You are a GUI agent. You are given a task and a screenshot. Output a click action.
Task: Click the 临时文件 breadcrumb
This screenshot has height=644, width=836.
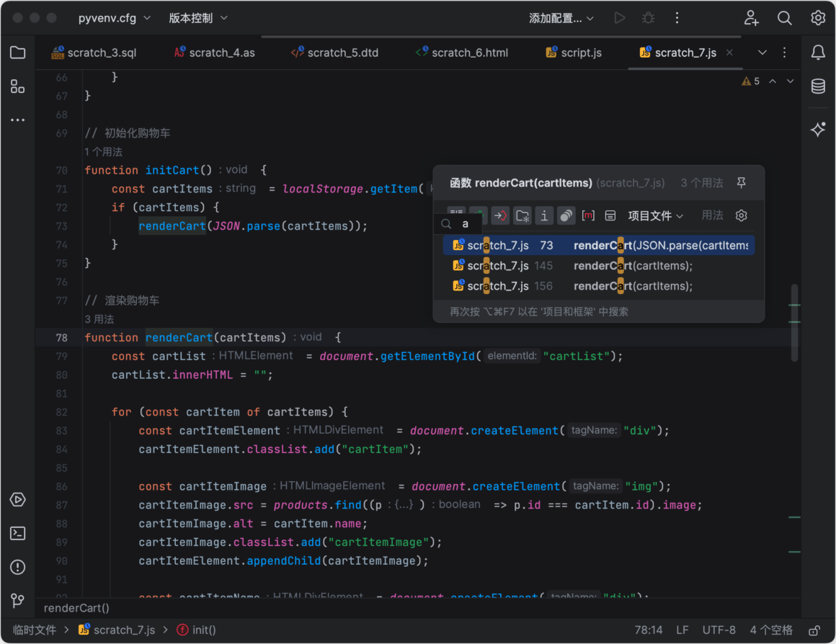[x=35, y=630]
